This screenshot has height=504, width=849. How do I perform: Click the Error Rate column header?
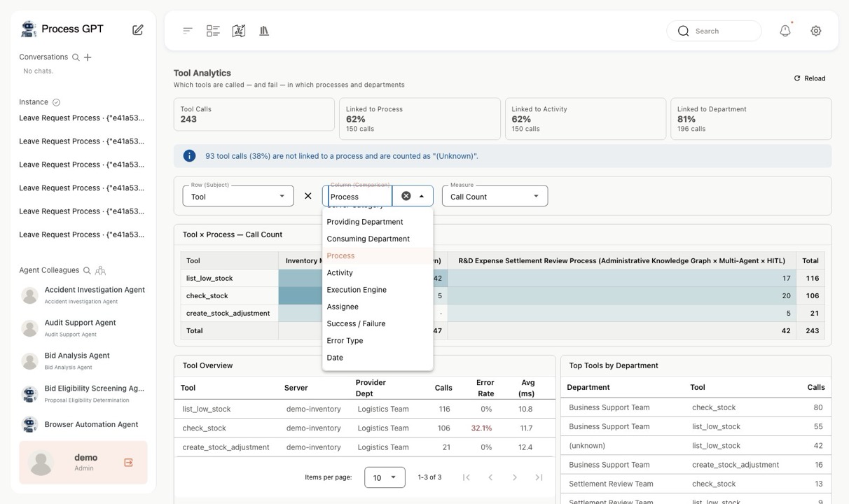(485, 388)
